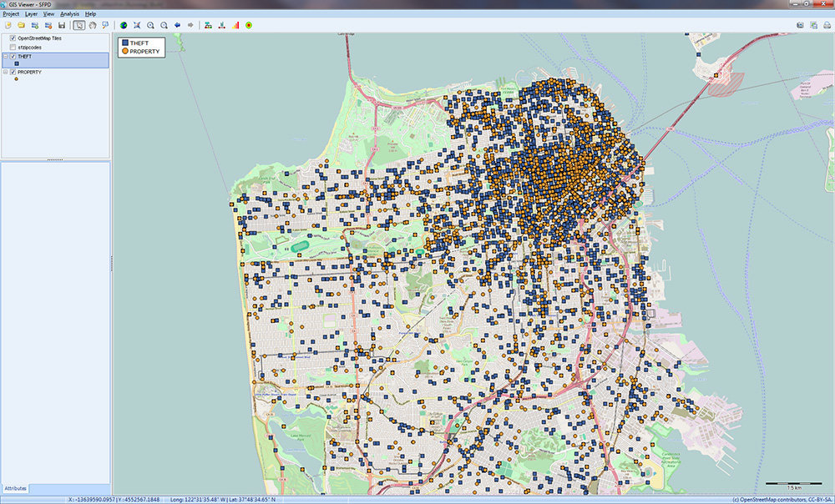Viewport: 835px width, 504px height.
Task: Uncheck the OpenStreetMap Tiles layer
Action: click(x=13, y=38)
